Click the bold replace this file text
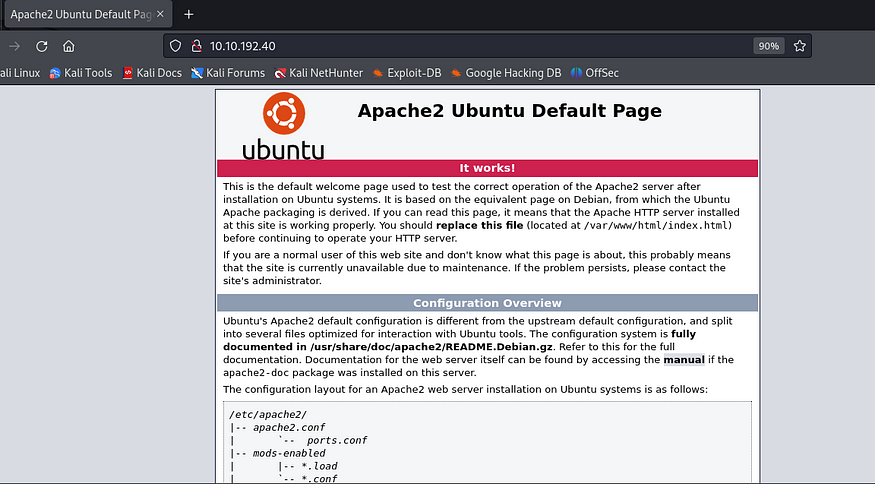875x484 pixels. coord(479,226)
